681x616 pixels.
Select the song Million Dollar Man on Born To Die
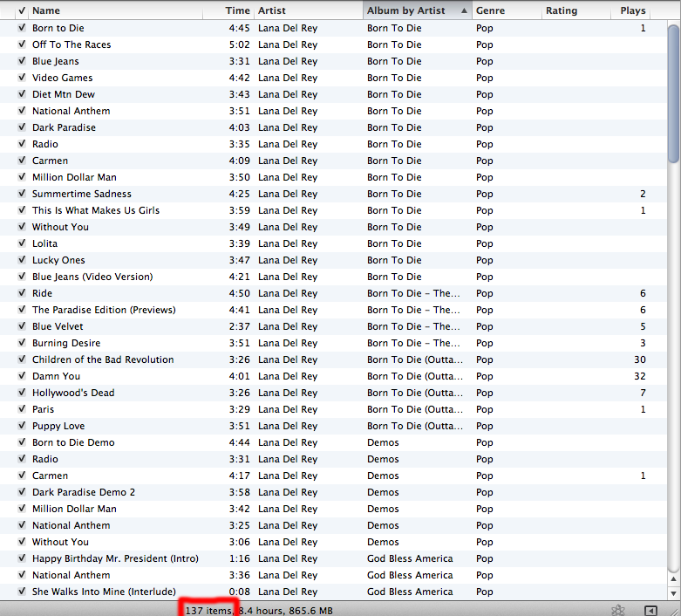pos(74,177)
